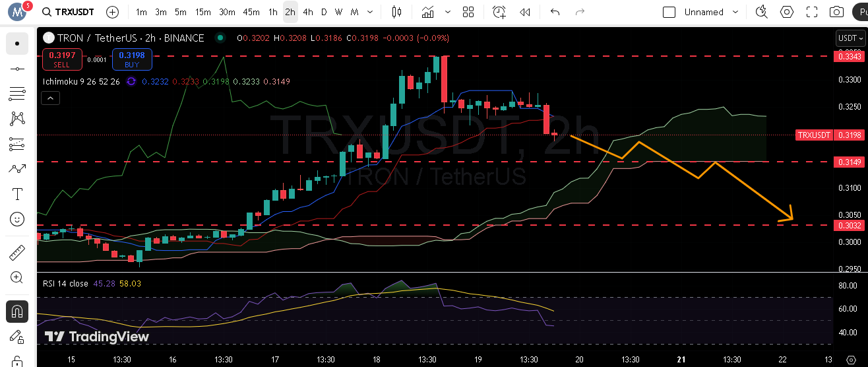Image resolution: width=868 pixels, height=367 pixels.
Task: Open the indicator templates grid icon
Action: click(468, 12)
